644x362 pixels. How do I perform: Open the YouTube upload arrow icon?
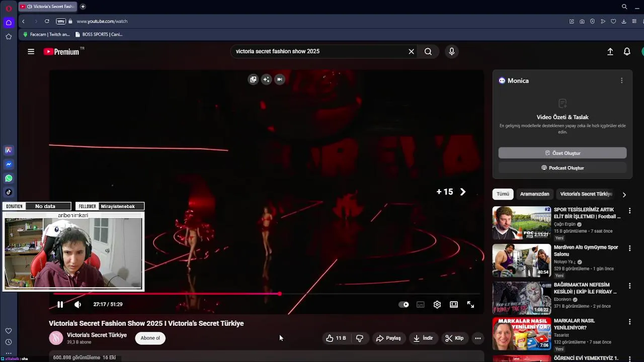tap(610, 51)
